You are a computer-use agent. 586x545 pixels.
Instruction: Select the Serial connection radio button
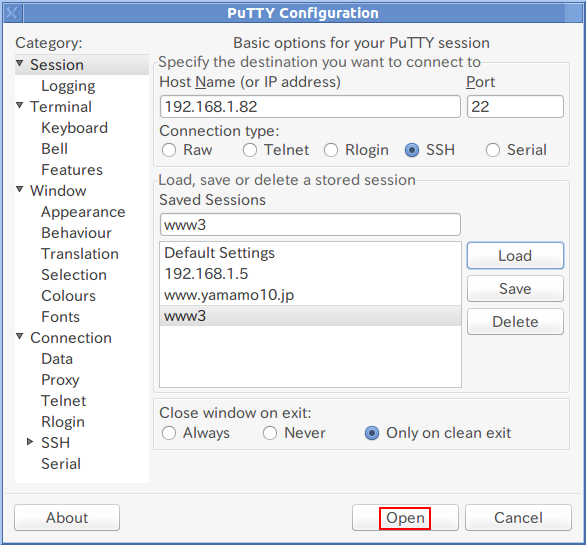tap(493, 150)
